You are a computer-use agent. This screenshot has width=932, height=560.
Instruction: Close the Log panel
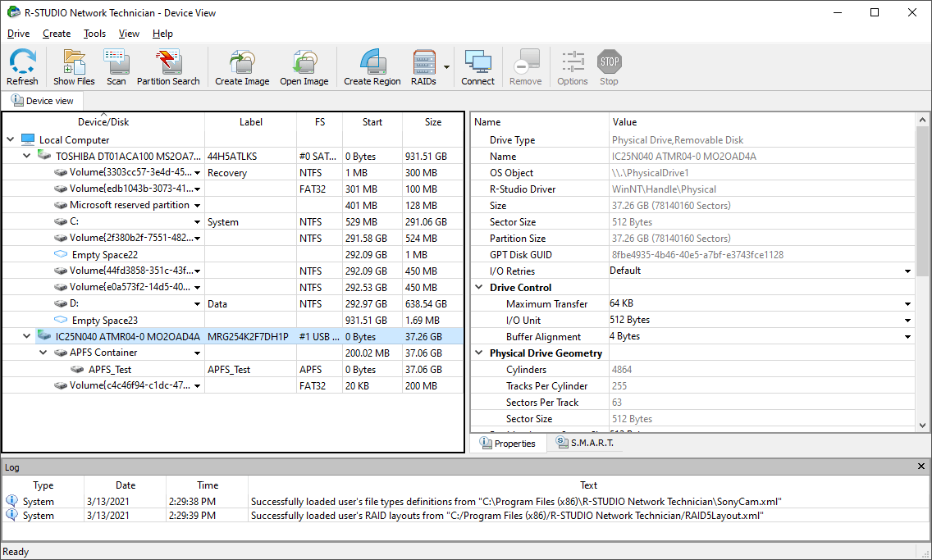tap(921, 467)
